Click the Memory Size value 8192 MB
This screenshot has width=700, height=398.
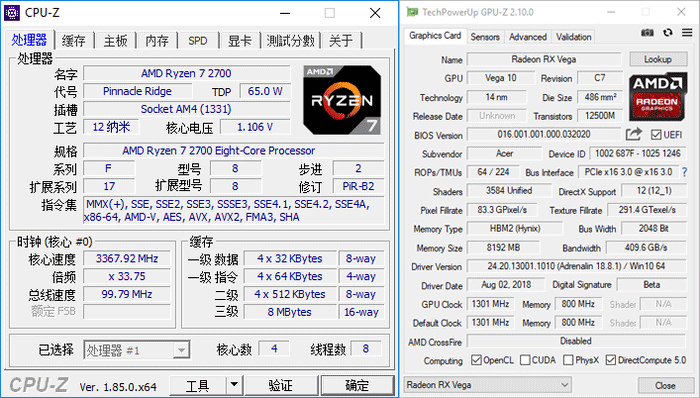(503, 248)
